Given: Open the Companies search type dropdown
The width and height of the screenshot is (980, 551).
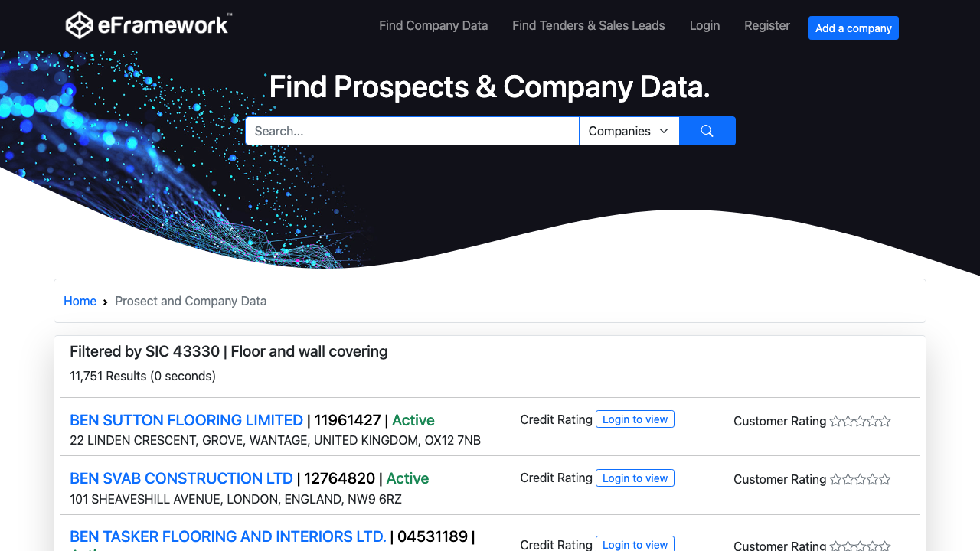Looking at the screenshot, I should click(x=629, y=131).
